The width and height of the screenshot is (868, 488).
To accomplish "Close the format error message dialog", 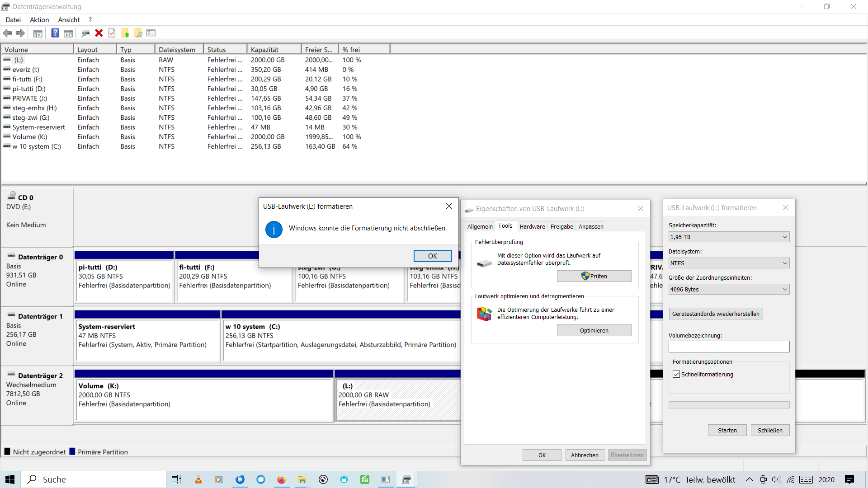I will pos(448,206).
